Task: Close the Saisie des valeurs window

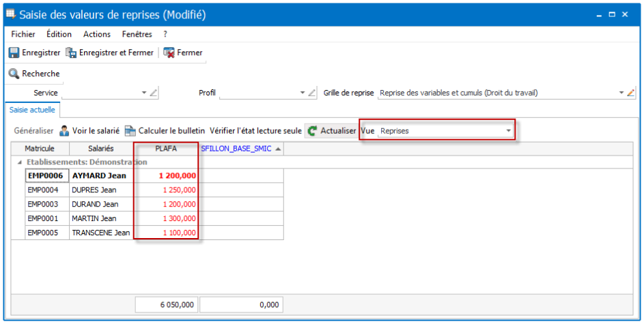Action: pyautogui.click(x=625, y=15)
